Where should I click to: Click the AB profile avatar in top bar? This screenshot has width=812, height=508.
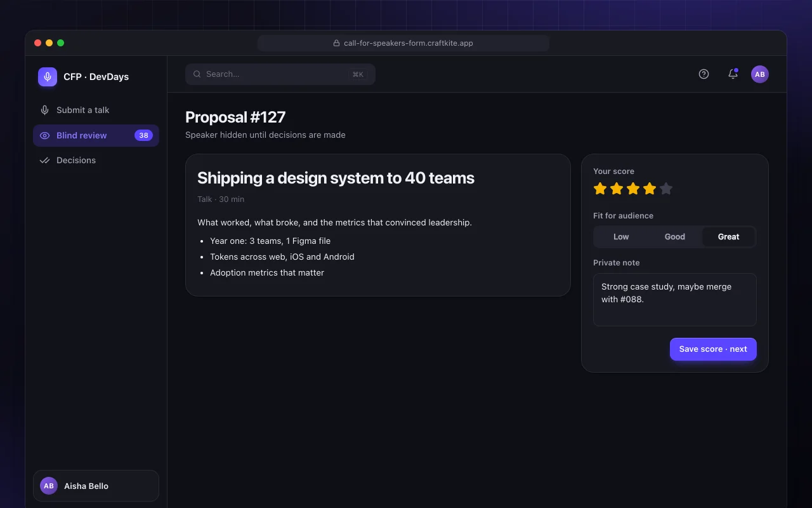pyautogui.click(x=760, y=74)
